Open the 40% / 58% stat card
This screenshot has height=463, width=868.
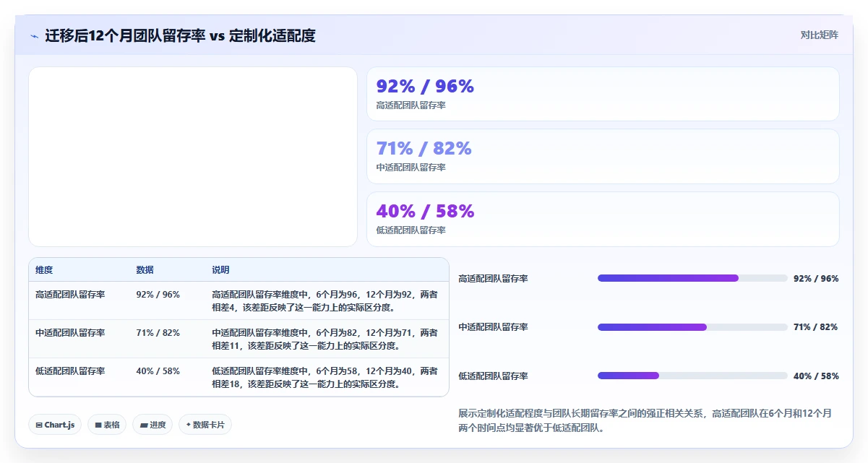pyautogui.click(x=603, y=219)
